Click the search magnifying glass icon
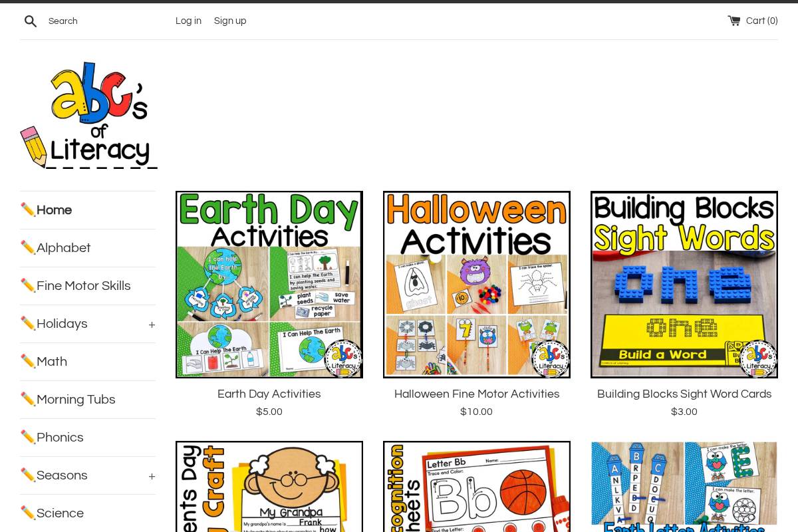Screen dimensions: 798x532 point(31,21)
